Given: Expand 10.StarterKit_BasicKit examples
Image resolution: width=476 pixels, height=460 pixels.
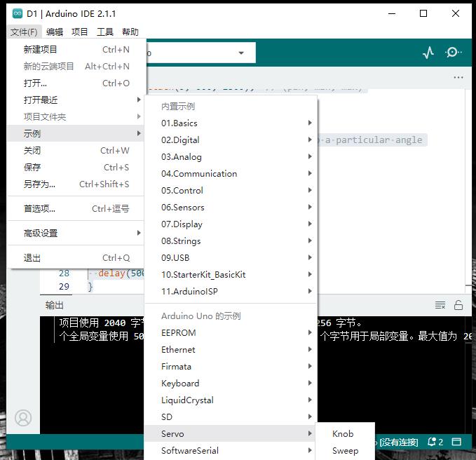Looking at the screenshot, I should [x=231, y=274].
